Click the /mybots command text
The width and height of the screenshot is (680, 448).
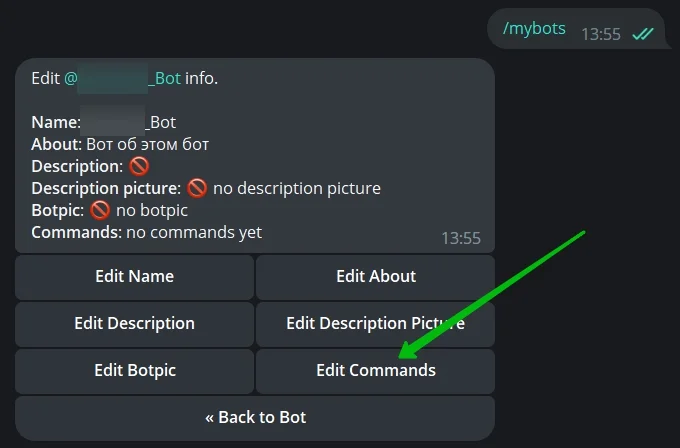(x=534, y=29)
